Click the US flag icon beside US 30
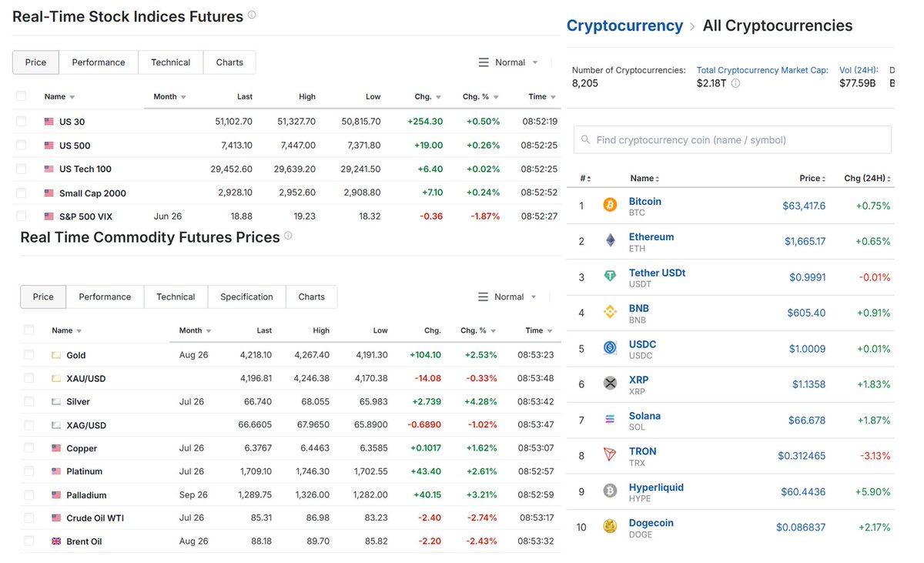924x563 pixels. click(x=49, y=122)
